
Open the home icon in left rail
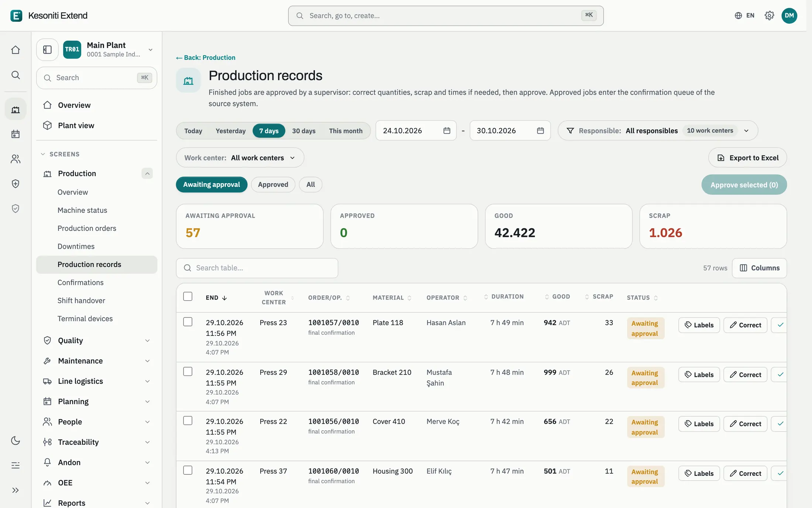16,50
